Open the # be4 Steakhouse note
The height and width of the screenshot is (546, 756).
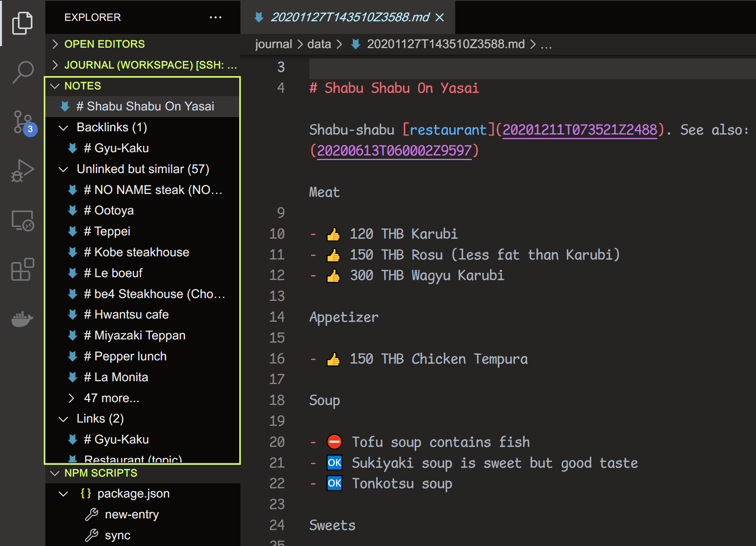tap(142, 294)
